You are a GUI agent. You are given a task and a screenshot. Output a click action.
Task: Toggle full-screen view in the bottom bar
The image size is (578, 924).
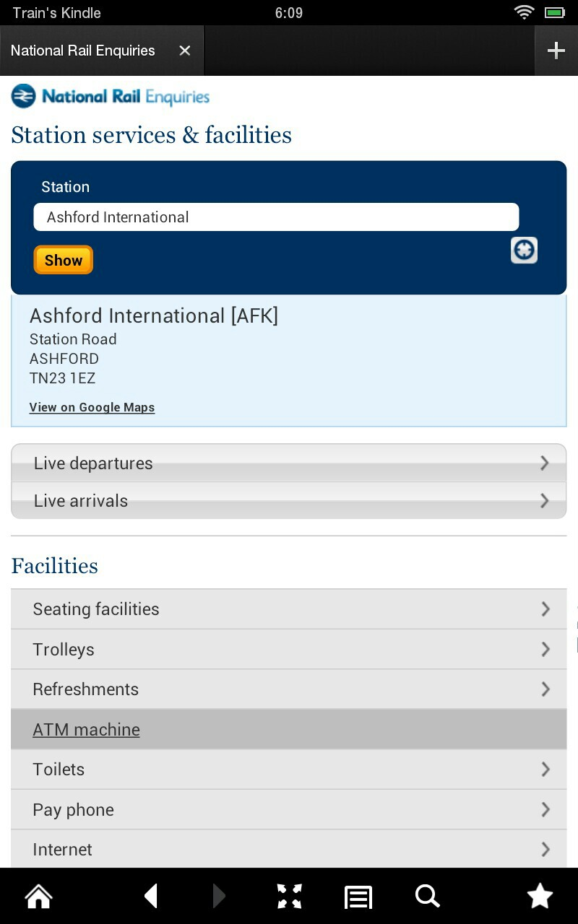click(x=289, y=896)
